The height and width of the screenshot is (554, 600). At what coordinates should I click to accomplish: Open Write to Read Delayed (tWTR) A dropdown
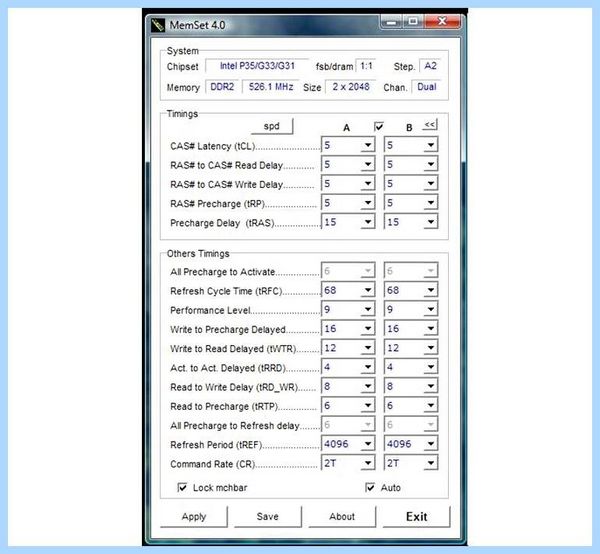coord(348,347)
